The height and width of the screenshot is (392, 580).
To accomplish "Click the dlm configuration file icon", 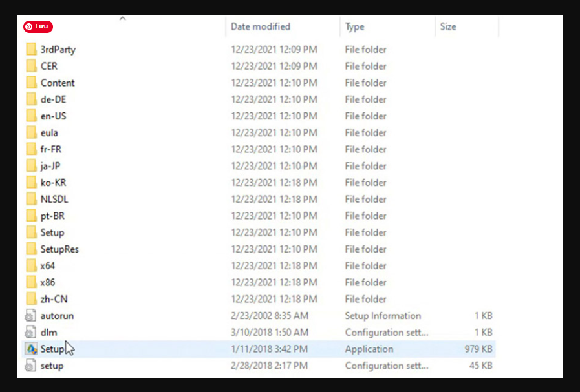I will [30, 333].
